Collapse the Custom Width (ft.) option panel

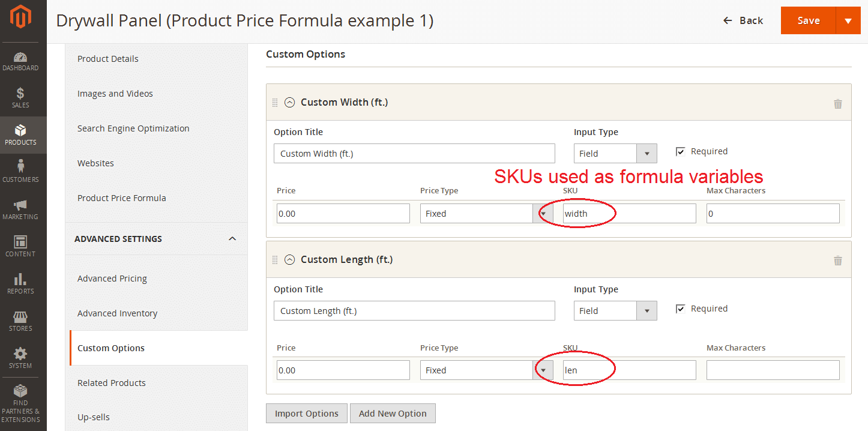[290, 103]
